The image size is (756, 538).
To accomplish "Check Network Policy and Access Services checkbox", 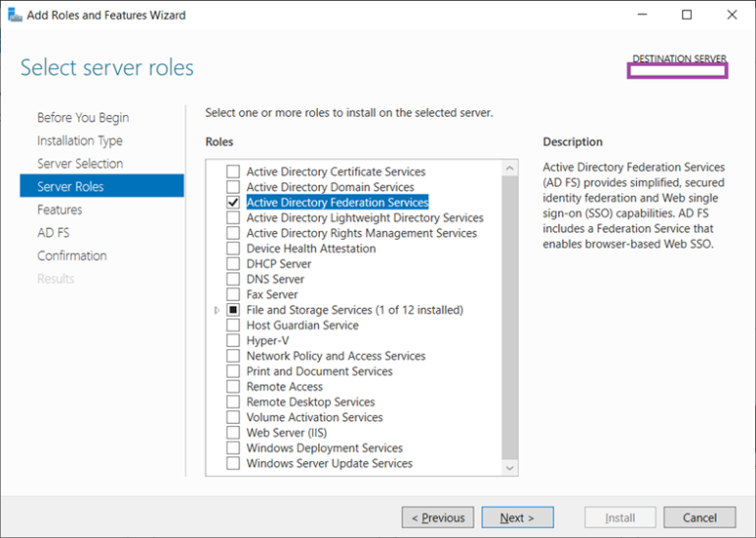I will pos(233,356).
